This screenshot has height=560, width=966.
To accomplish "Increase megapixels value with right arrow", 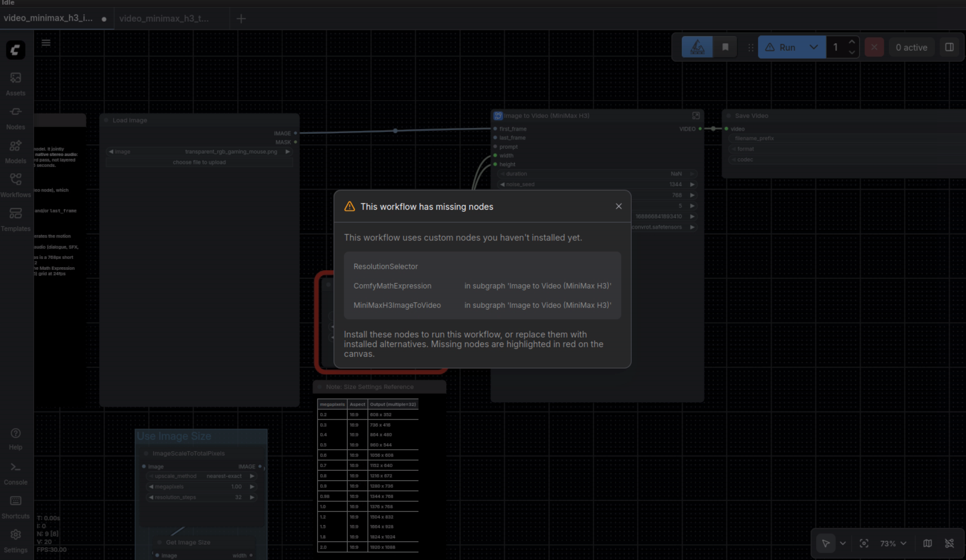I will tap(252, 487).
